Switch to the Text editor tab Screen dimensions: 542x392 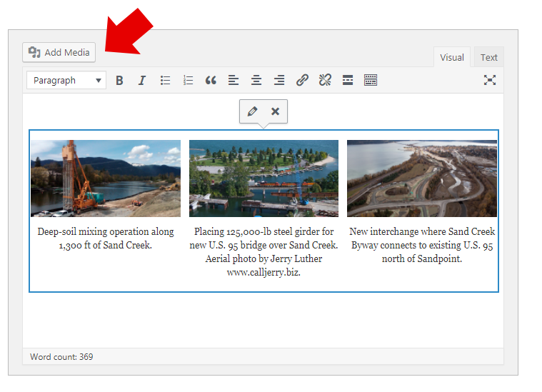[488, 57]
